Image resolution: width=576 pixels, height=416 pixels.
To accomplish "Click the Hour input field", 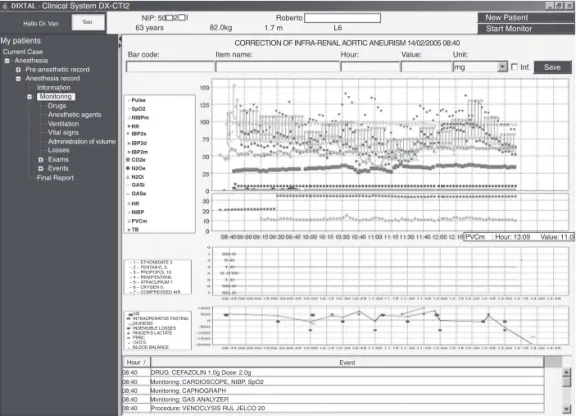I will click(370, 67).
